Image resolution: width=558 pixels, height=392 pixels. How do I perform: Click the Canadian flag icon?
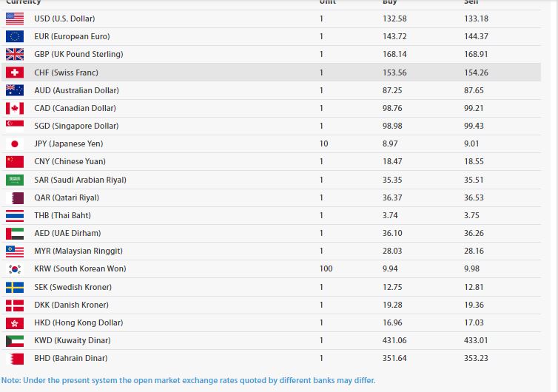[x=15, y=108]
